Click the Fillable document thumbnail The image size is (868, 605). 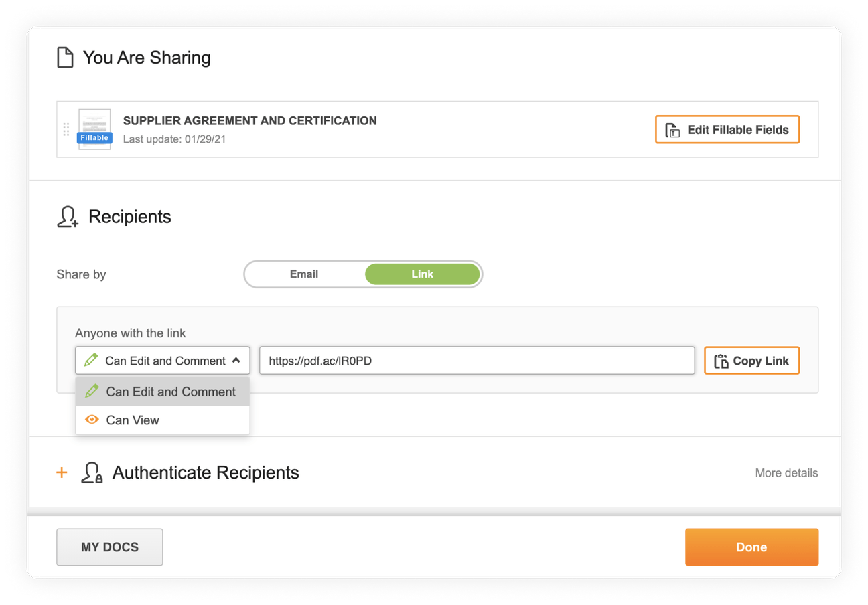[x=94, y=128]
